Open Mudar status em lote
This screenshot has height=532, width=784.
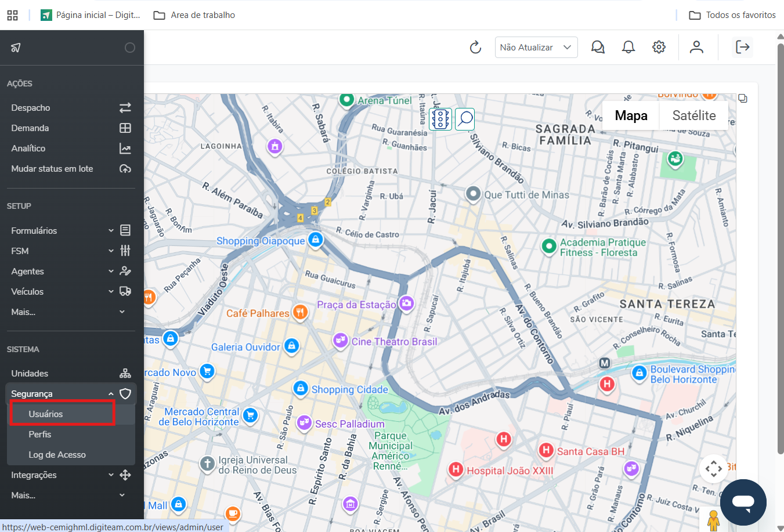[52, 169]
